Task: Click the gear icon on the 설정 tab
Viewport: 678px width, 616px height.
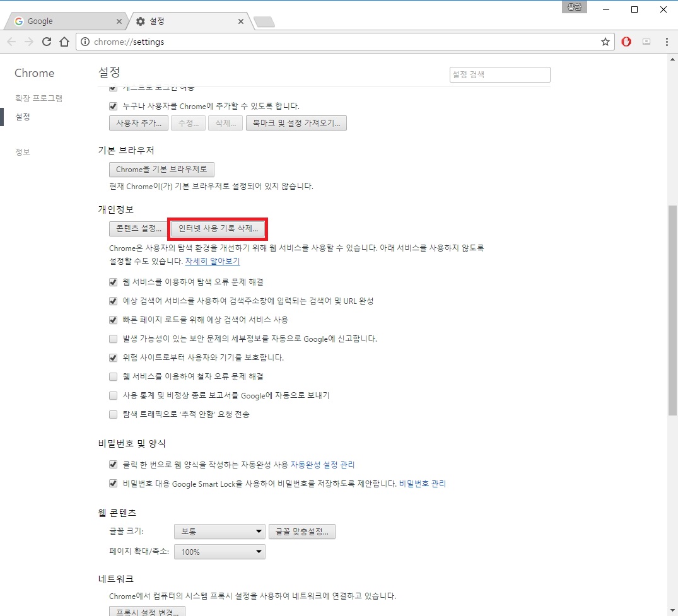Action: [139, 21]
